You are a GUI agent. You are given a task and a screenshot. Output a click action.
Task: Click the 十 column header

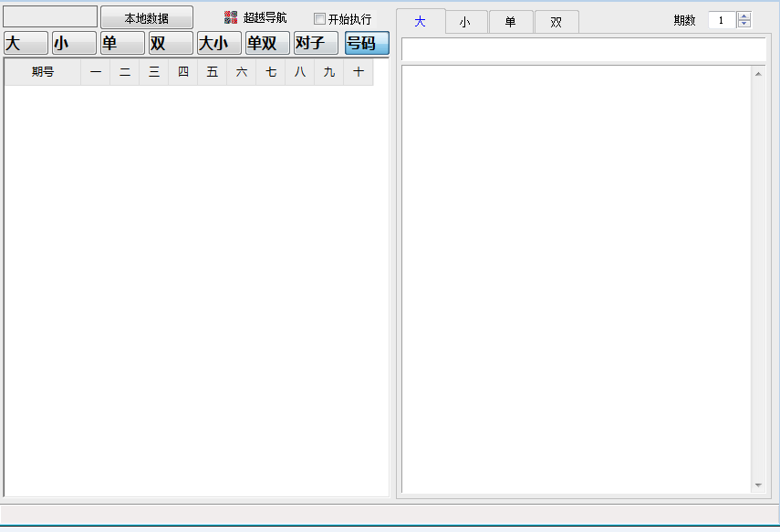click(x=359, y=72)
